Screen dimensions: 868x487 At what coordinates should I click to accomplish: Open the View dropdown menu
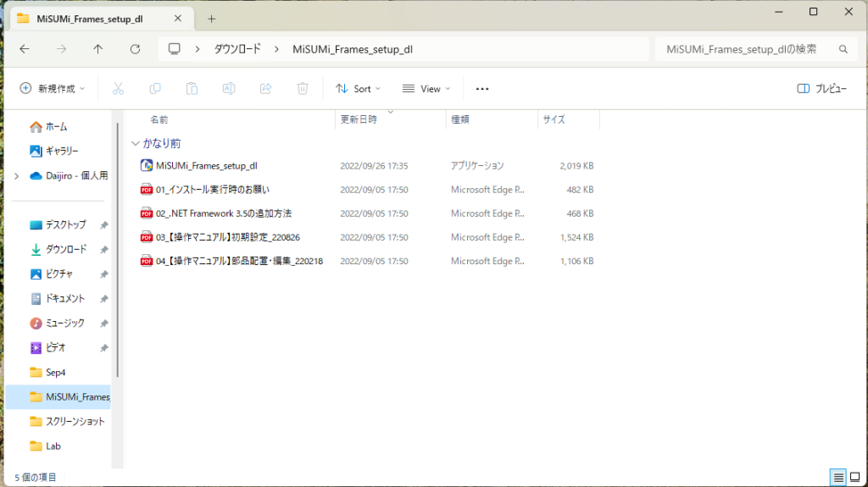(426, 88)
